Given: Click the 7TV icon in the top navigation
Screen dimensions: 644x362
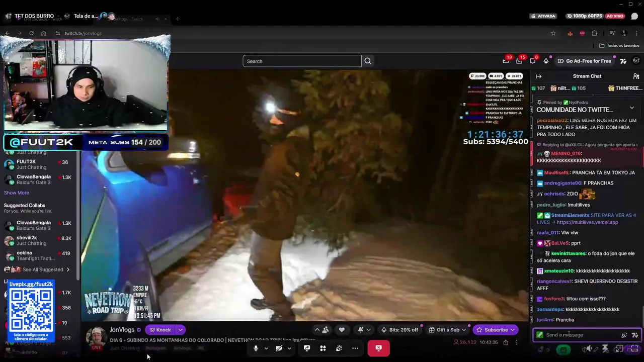Looking at the screenshot, I should [623, 61].
